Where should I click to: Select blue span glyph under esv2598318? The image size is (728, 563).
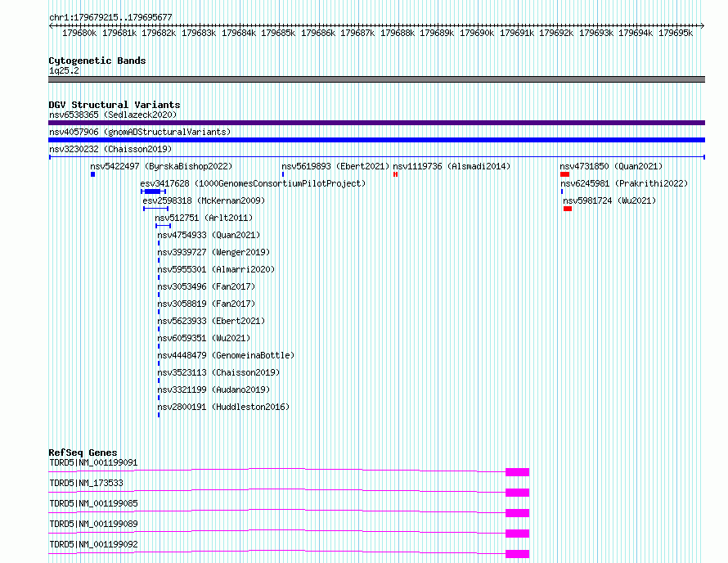click(156, 209)
